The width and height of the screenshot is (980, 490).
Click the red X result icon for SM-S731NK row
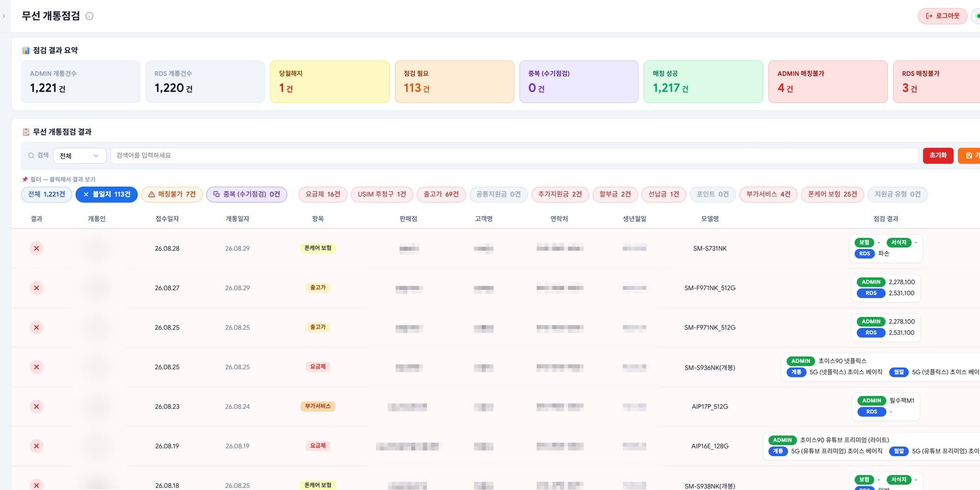(36, 248)
